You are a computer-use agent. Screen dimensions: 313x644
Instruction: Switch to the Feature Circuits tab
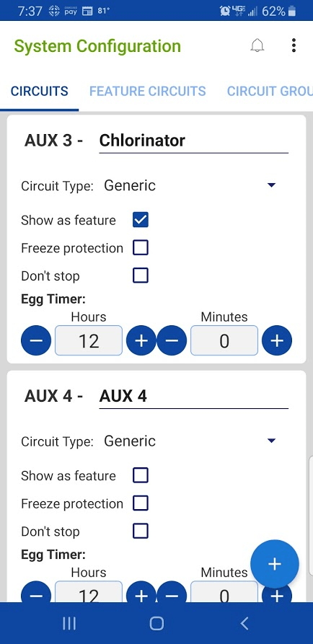pyautogui.click(x=147, y=91)
